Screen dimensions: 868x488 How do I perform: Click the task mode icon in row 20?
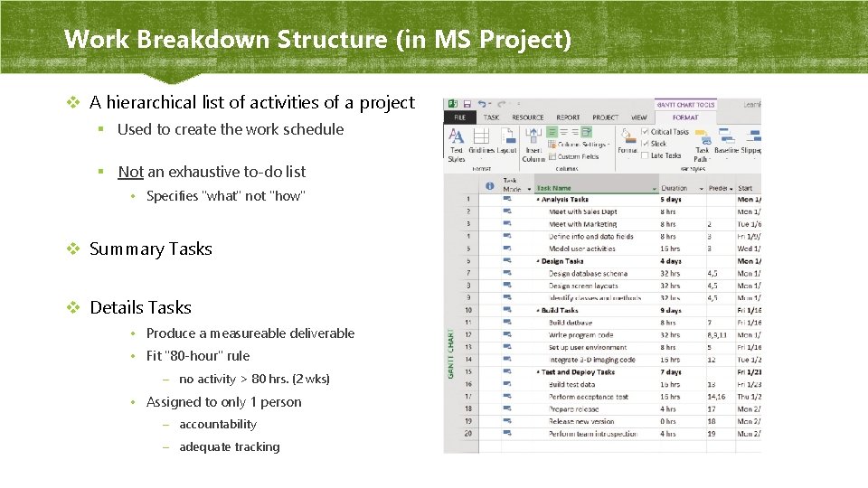pyautogui.click(x=507, y=433)
